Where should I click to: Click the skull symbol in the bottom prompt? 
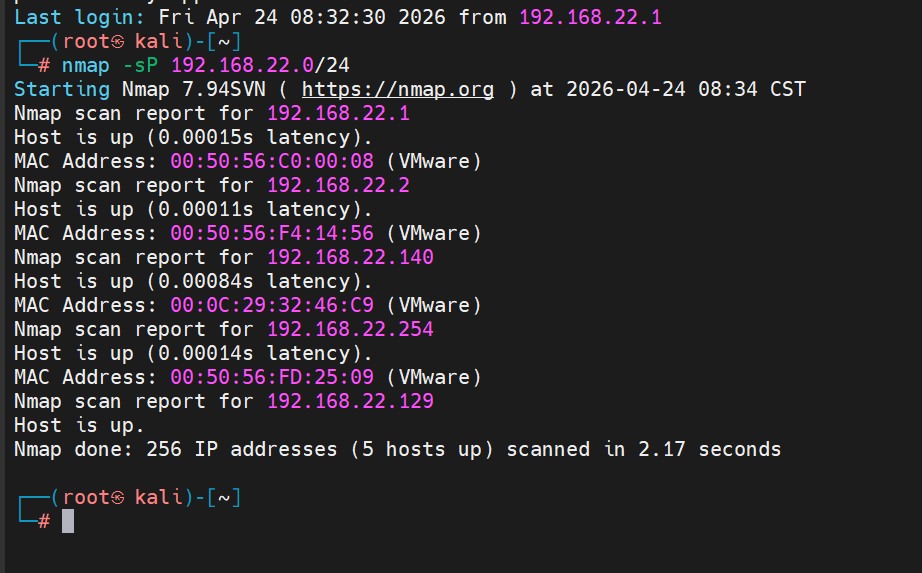116,497
